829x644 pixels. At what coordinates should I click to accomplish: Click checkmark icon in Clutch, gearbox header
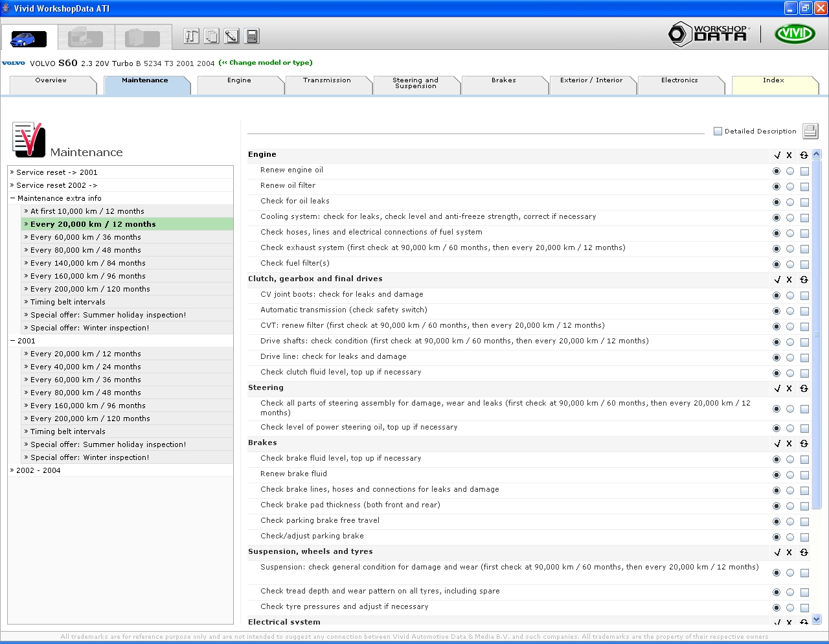777,280
